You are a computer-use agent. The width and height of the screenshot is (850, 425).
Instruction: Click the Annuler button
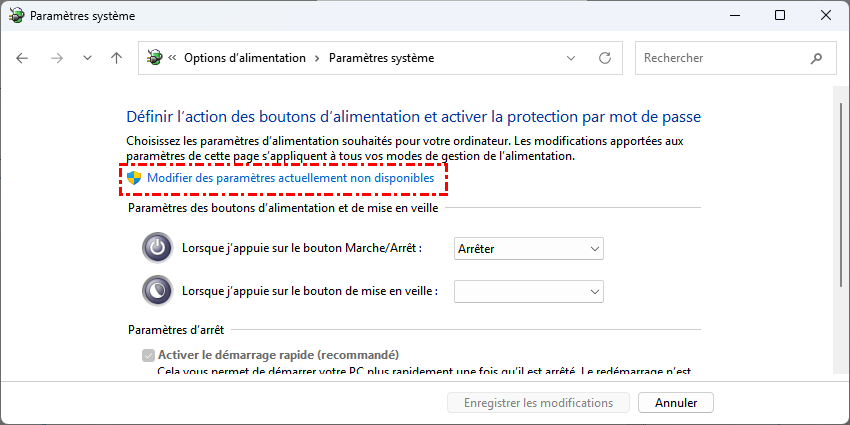click(x=676, y=403)
